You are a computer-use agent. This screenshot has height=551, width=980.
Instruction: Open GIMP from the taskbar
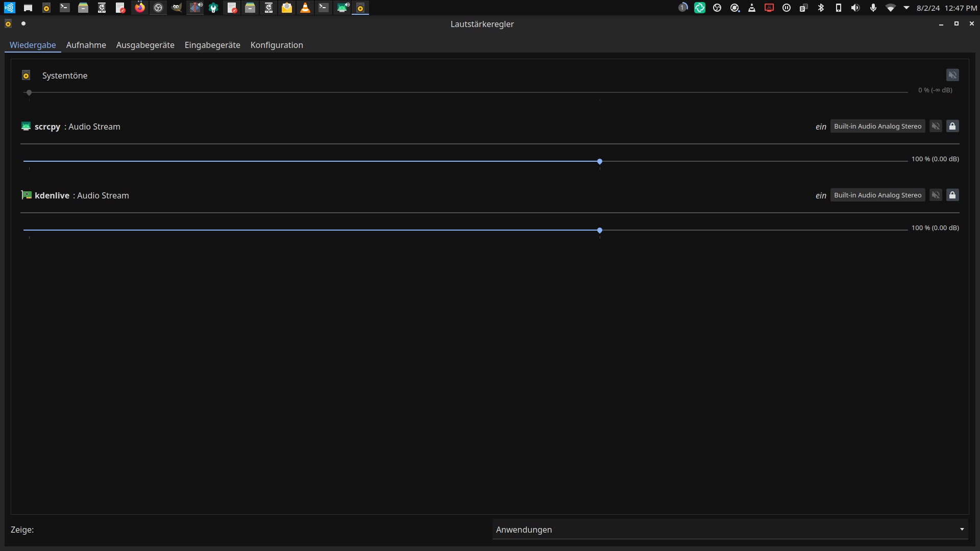coord(177,8)
